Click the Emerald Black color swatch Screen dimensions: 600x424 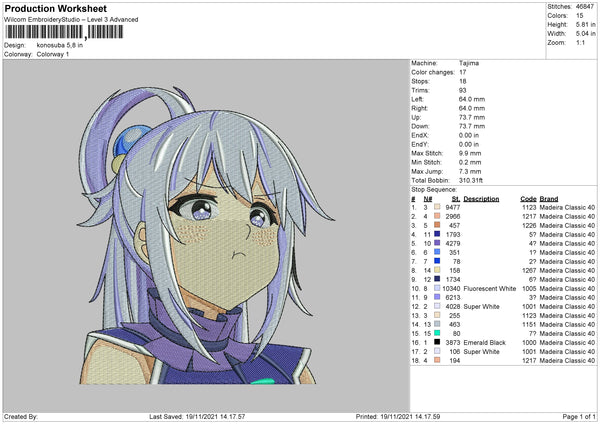[437, 342]
